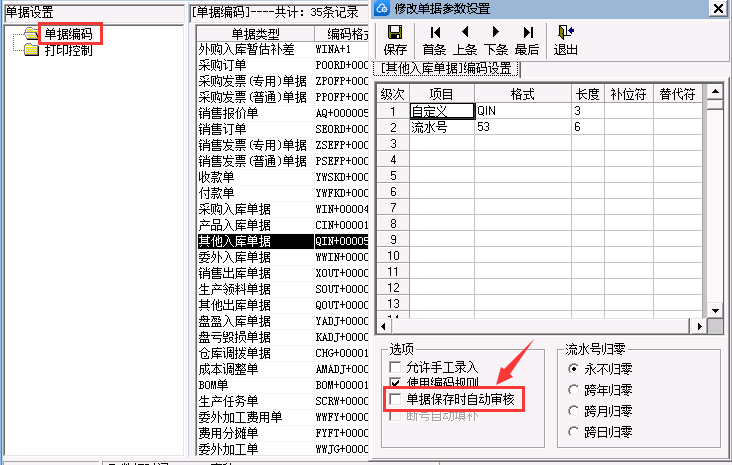Click the dialog title cloud icon
Screen dimensions: 732x465
pyautogui.click(x=382, y=8)
